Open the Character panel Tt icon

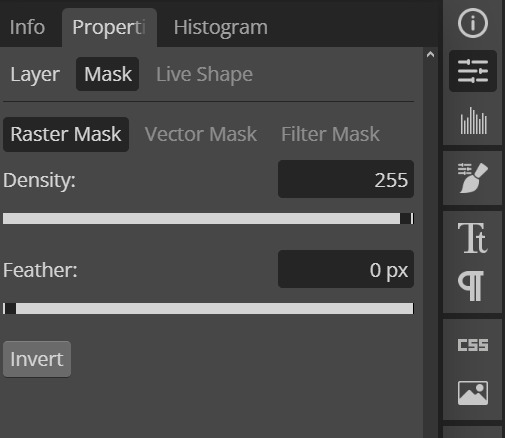[473, 238]
